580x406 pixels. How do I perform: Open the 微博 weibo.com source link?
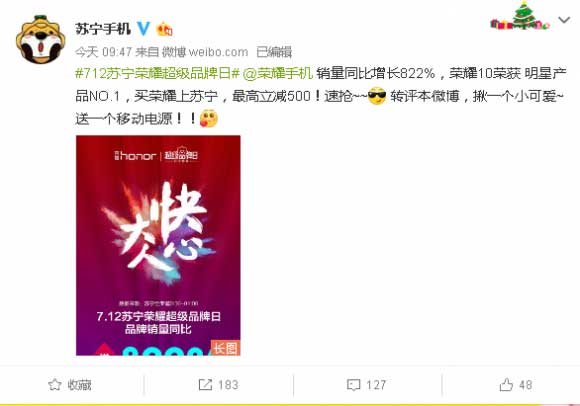pyautogui.click(x=205, y=52)
